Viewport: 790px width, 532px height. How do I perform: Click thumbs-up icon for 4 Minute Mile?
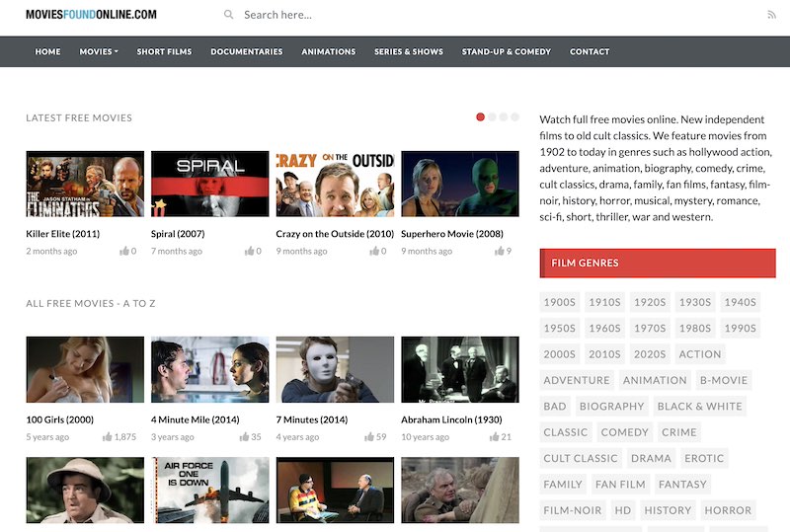[x=244, y=436]
